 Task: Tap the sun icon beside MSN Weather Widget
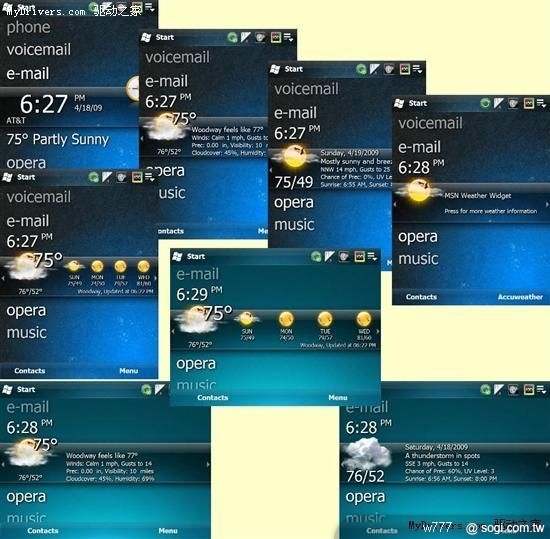pos(418,190)
